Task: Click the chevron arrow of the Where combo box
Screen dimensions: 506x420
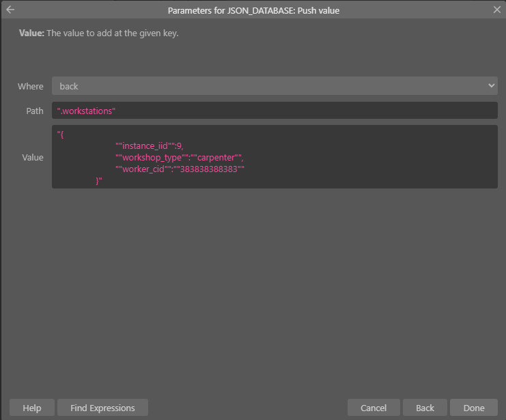Action: (x=491, y=86)
